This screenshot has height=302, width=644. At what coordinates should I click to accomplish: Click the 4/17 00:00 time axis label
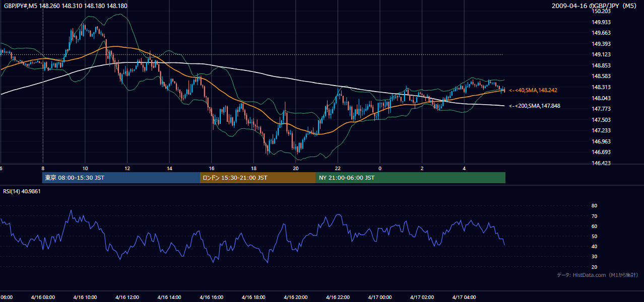tap(379, 297)
